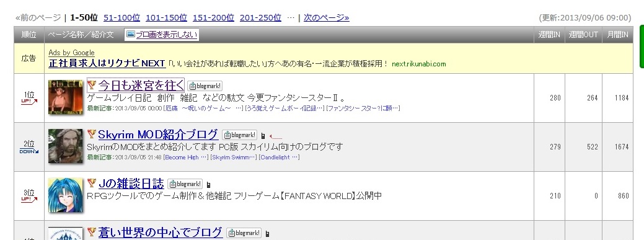Click profile thumbnail of Skyrim MOD紹介ブログ

pos(66,146)
